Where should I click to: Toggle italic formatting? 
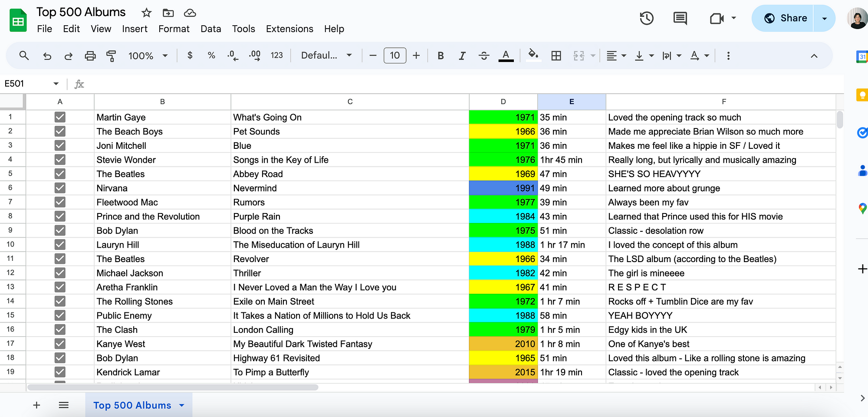(x=462, y=56)
